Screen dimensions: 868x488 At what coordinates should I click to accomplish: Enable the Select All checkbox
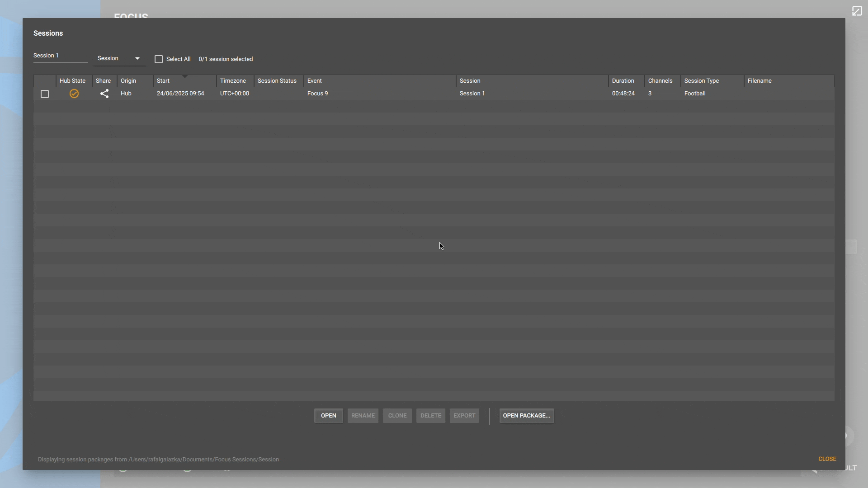[159, 59]
